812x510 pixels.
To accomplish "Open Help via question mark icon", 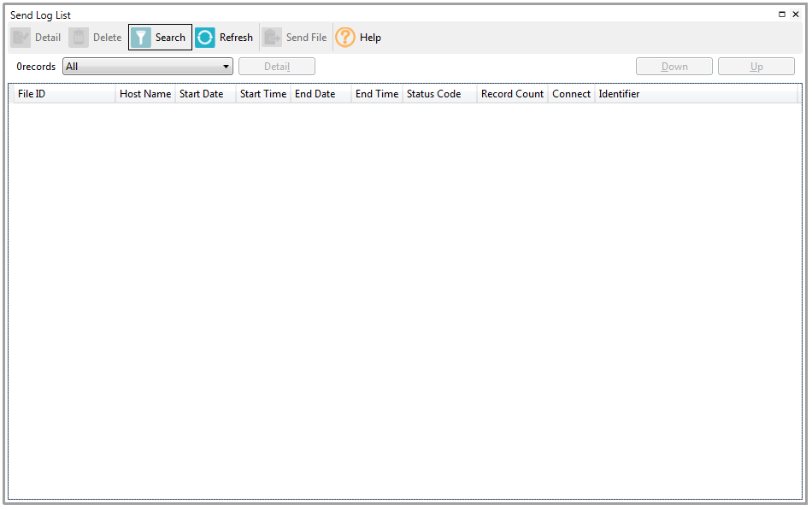I will 345,38.
